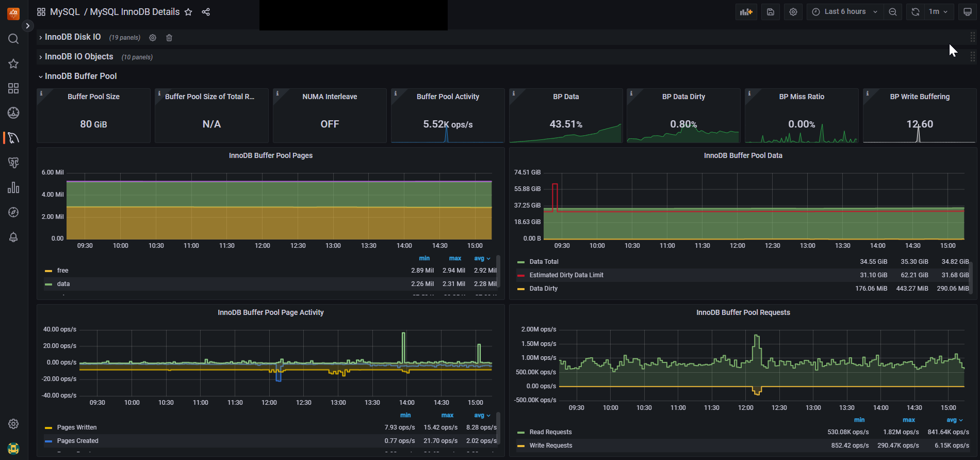Click the Grafana home logo
The height and width of the screenshot is (460, 980).
tap(13, 13)
